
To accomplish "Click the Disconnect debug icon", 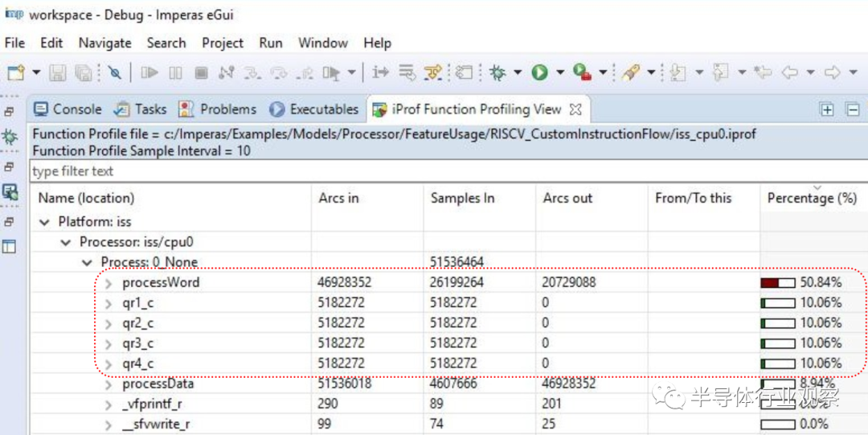I will pos(227,72).
